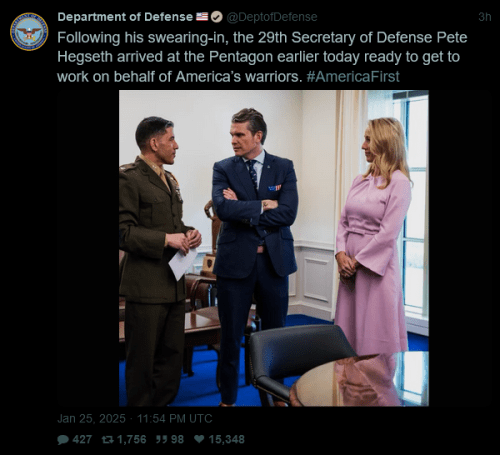Click the 98 quotes count
This screenshot has width=500, height=455.
pos(177,439)
